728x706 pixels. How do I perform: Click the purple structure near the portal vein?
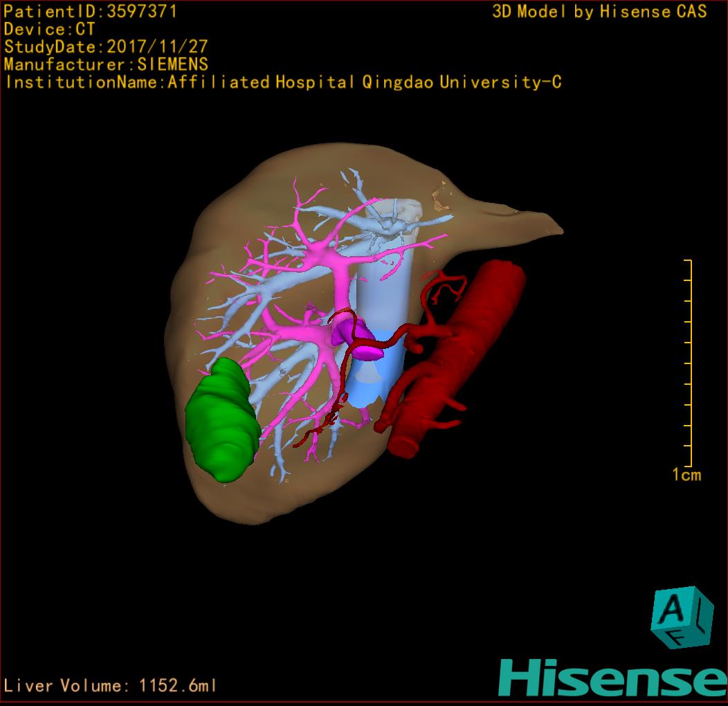click(356, 339)
